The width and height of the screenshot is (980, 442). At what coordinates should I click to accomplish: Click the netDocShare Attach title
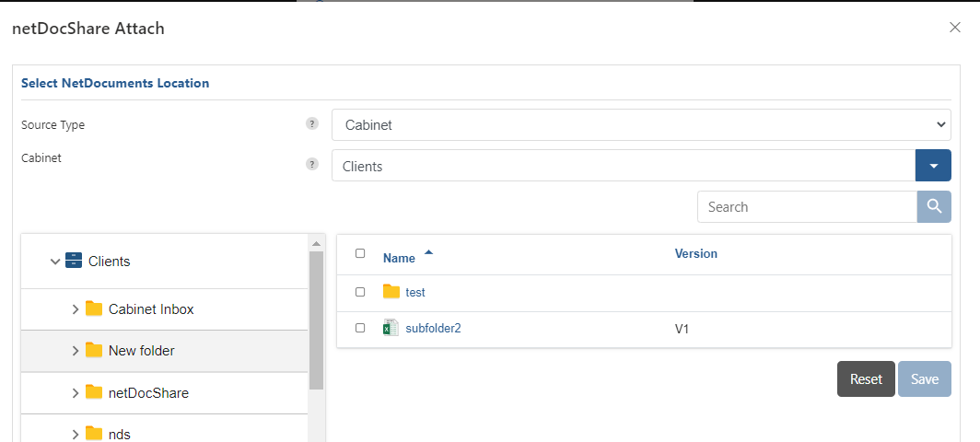tap(88, 29)
